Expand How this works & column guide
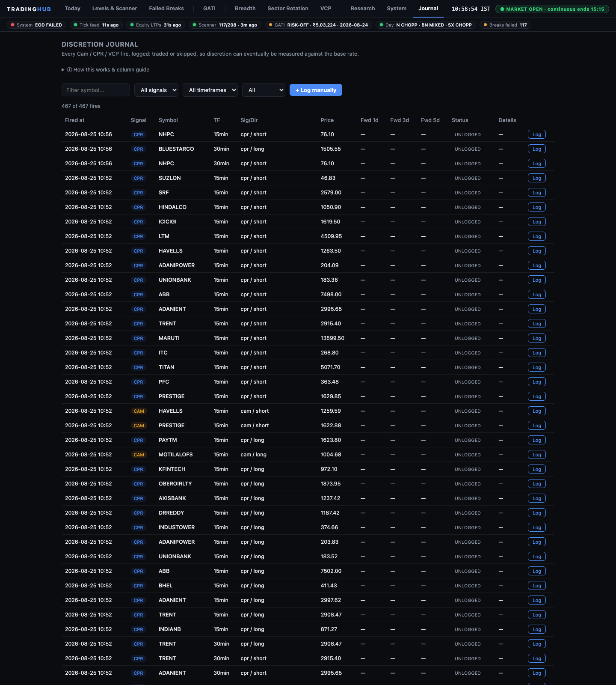The height and width of the screenshot is (685, 616). tap(106, 70)
